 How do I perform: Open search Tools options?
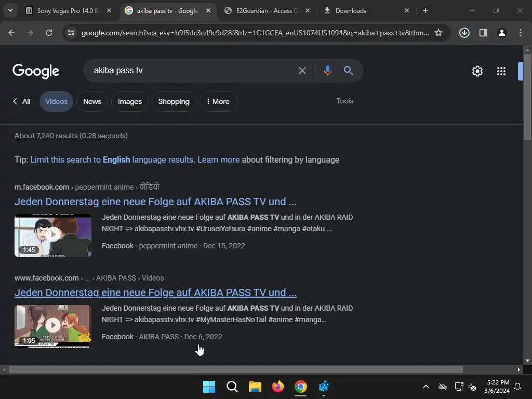[345, 101]
